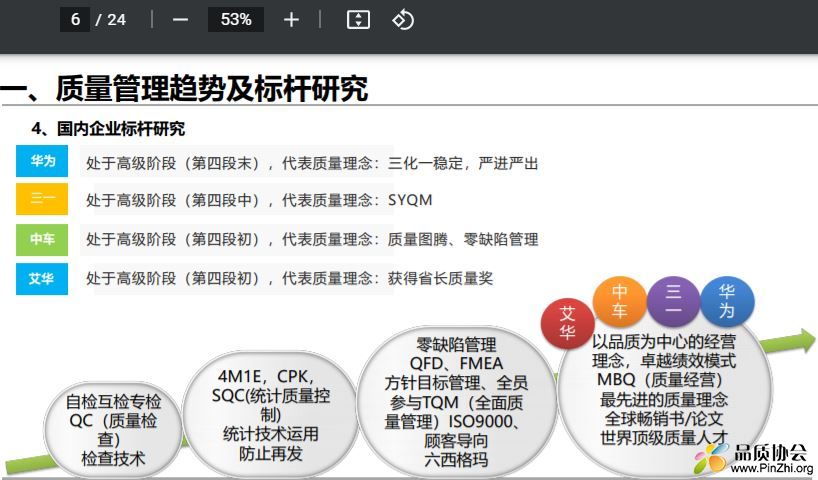Click the bubble text 4M1E, CPK
The height and width of the screenshot is (480, 818).
[x=266, y=376]
